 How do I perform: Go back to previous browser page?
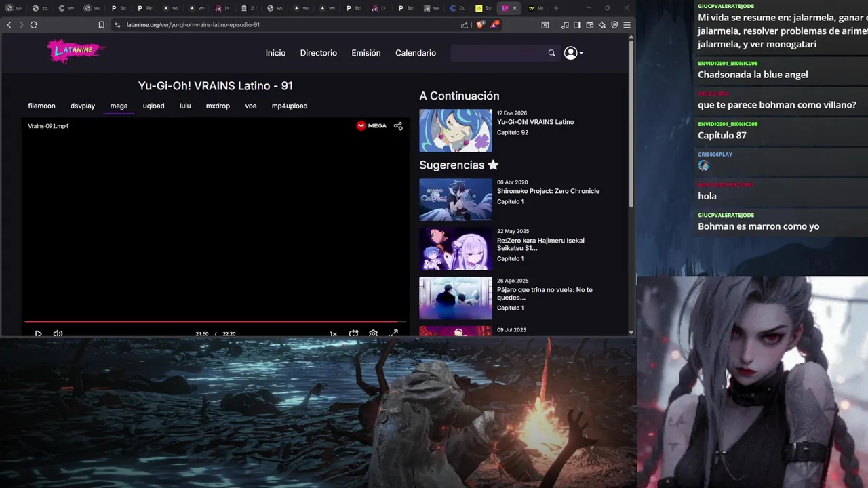click(9, 24)
